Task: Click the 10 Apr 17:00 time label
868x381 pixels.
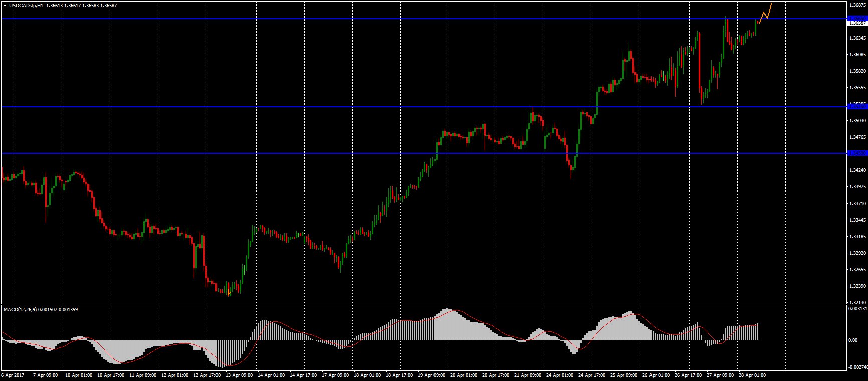Action: pos(111,375)
